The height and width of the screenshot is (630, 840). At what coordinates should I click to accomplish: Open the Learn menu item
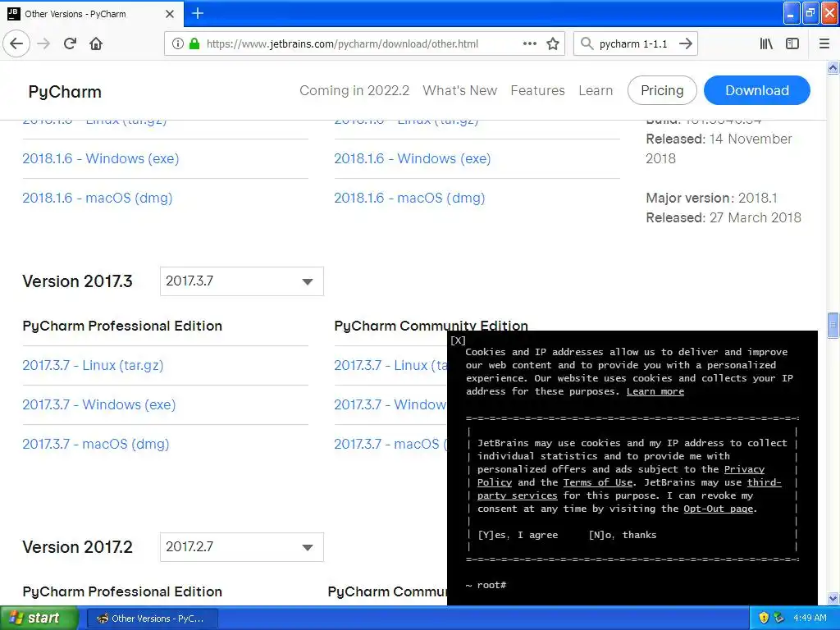(596, 90)
